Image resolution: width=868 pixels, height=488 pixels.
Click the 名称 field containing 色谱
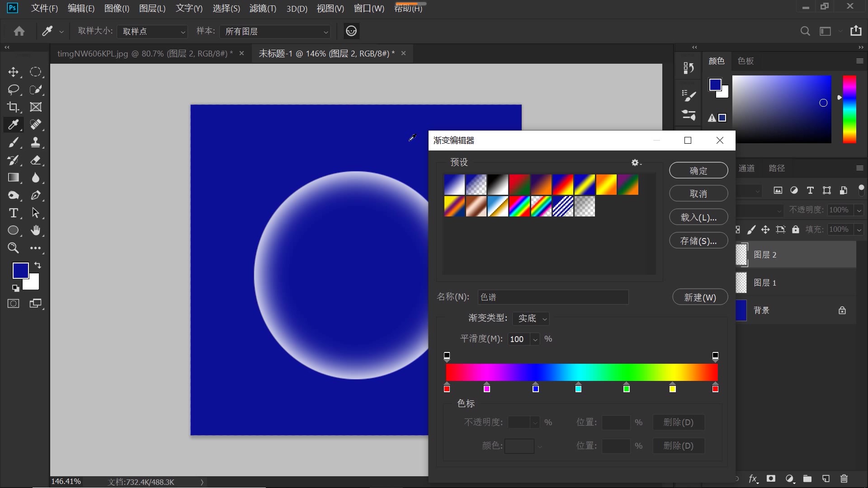pos(553,297)
